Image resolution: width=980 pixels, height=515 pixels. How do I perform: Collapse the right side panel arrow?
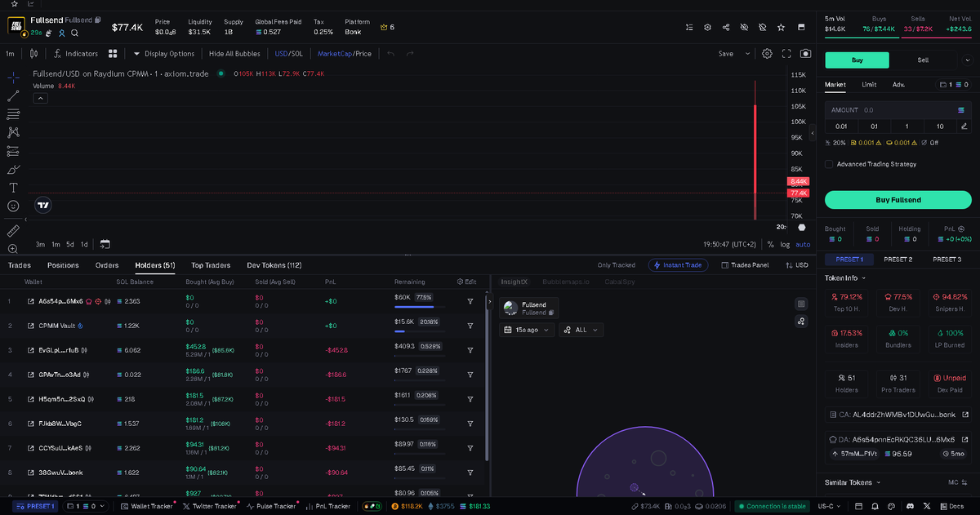(813, 132)
